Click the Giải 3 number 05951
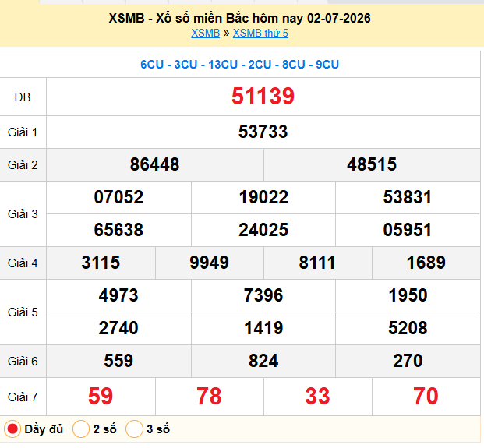This screenshot has width=484, height=448. click(408, 230)
